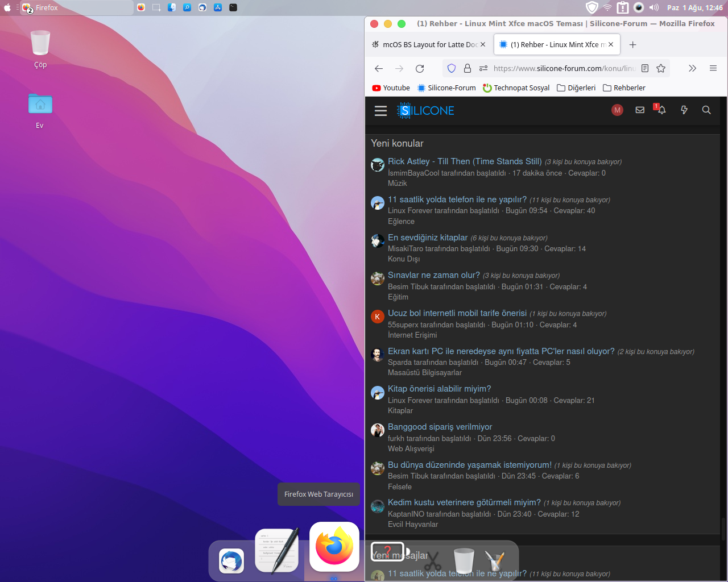The width and height of the screenshot is (728, 582).
Task: Open topic Sınavlar ne zaman olur?
Action: point(434,275)
